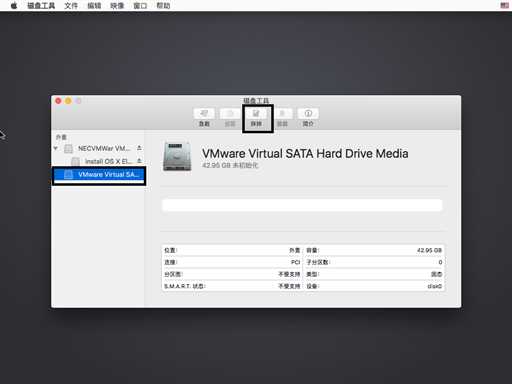Eject the Install OS X El... volume
The width and height of the screenshot is (512, 384).
pos(139,161)
